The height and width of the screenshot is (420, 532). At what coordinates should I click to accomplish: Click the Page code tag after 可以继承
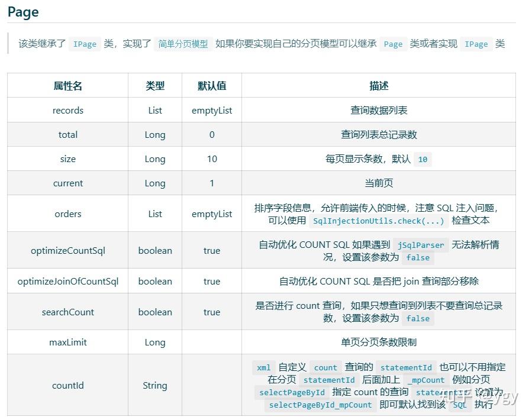[392, 44]
